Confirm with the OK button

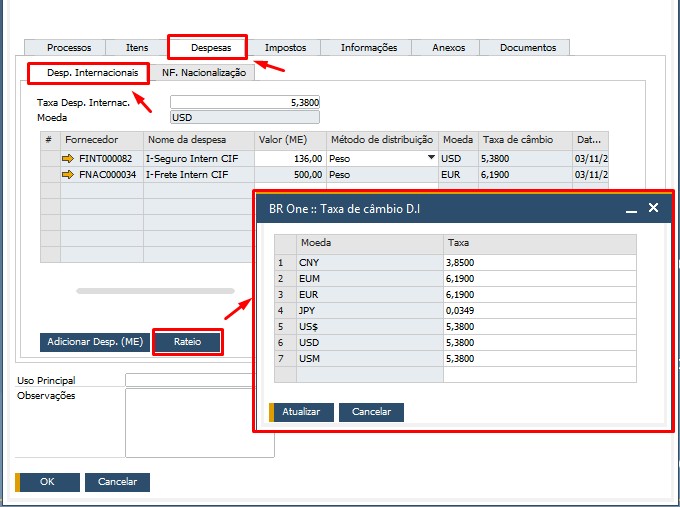click(x=47, y=481)
